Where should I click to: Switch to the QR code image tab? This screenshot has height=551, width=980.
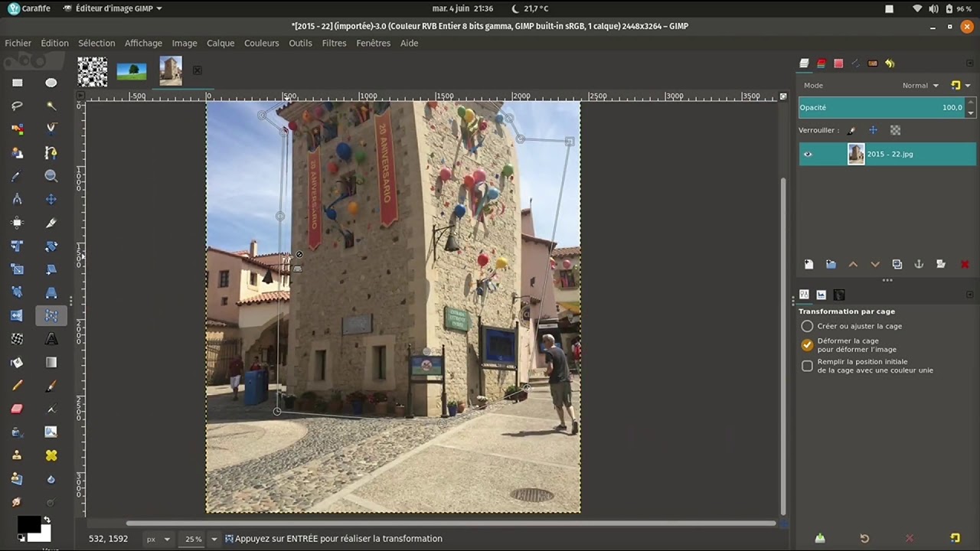pyautogui.click(x=93, y=71)
